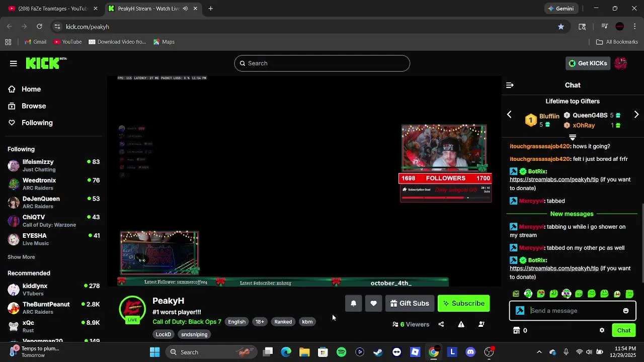Click Gift Subs button
This screenshot has width=644, height=362.
(410, 304)
